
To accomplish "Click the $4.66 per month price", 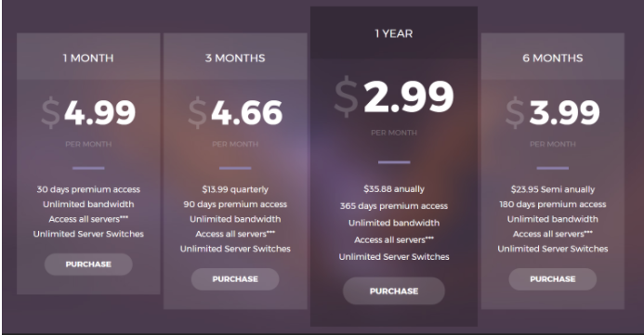I will tap(235, 112).
